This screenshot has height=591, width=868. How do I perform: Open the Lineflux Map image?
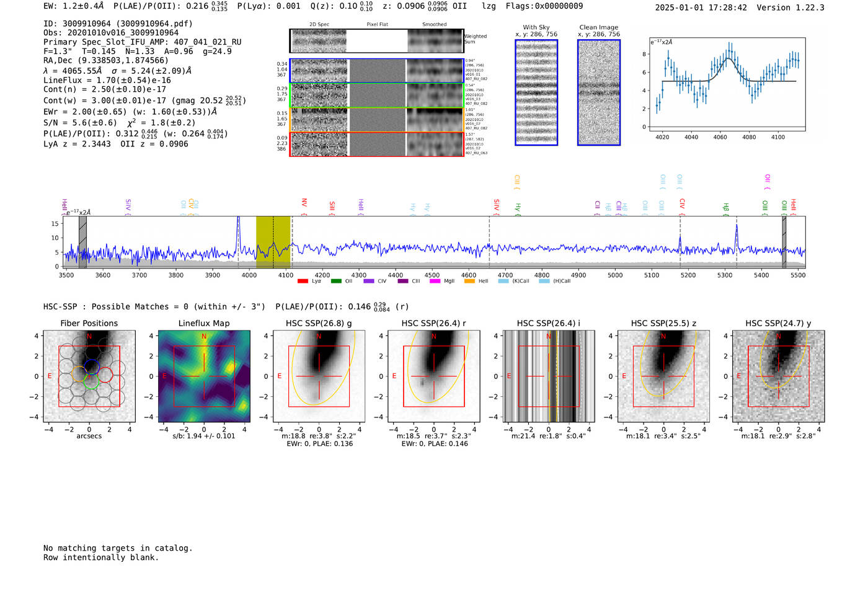pos(204,376)
